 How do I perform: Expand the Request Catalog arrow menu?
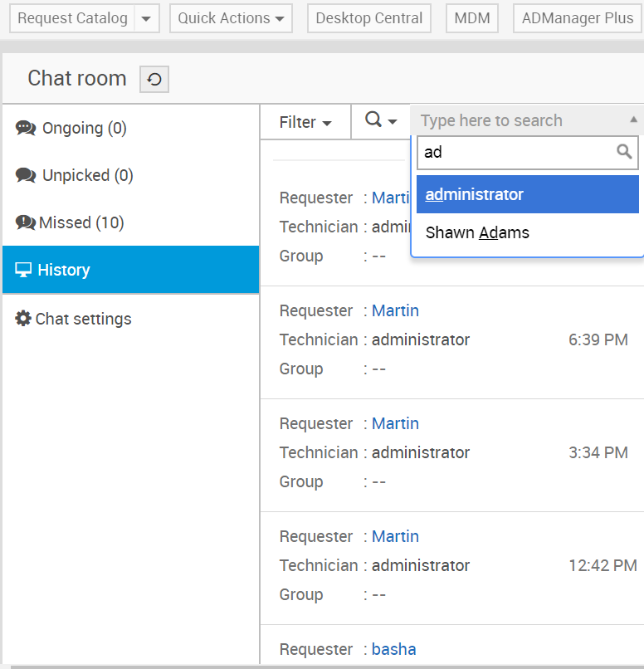pyautogui.click(x=147, y=18)
